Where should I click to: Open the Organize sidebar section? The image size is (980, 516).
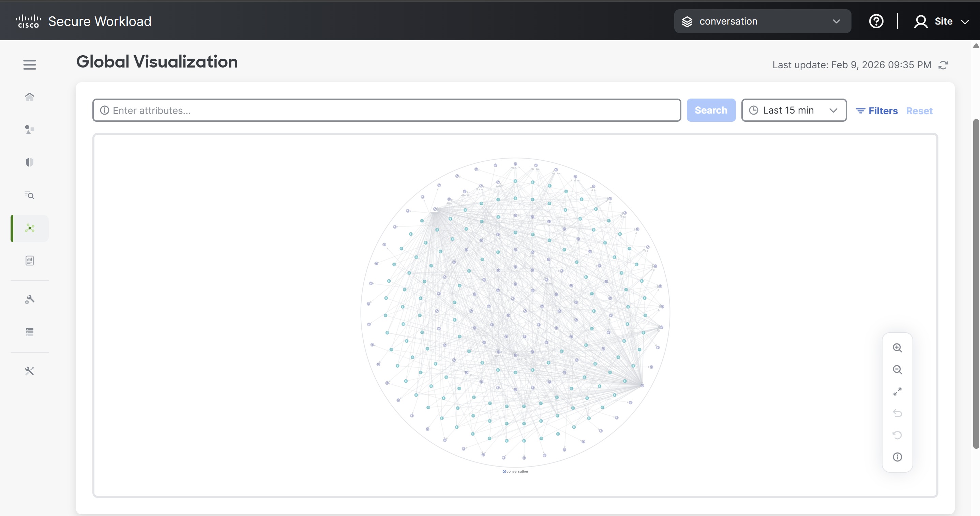coord(29,129)
